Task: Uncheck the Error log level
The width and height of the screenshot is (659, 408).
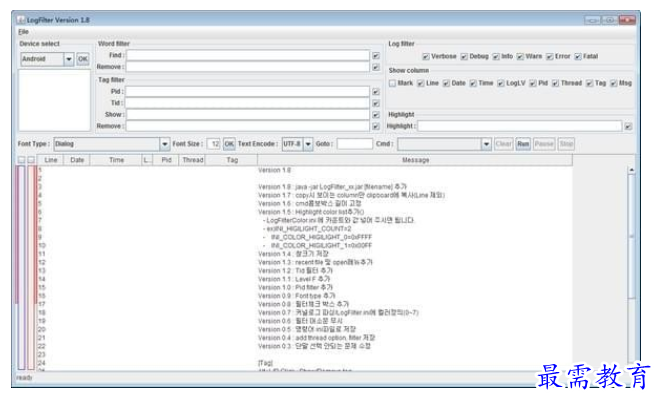Action: 550,56
